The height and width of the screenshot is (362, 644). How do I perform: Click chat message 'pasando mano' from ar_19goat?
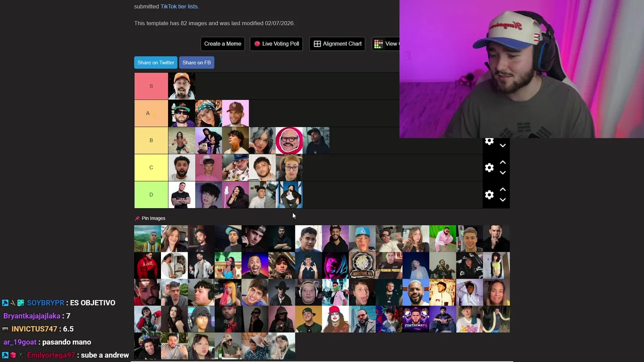pos(66,342)
